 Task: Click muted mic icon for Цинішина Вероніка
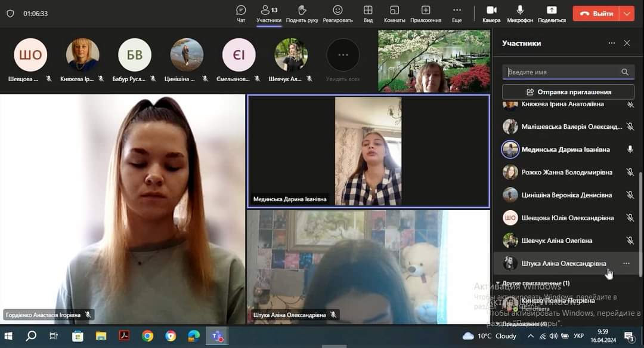tap(630, 195)
